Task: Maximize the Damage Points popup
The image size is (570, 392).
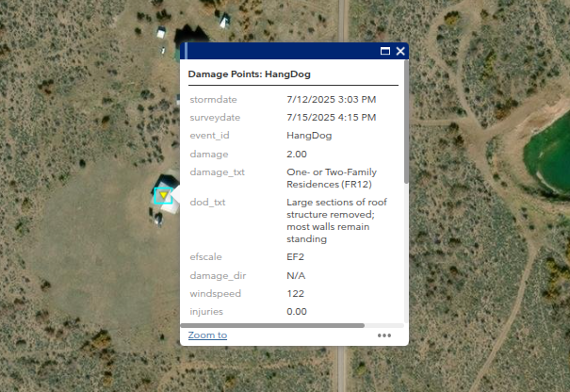Action: (385, 51)
